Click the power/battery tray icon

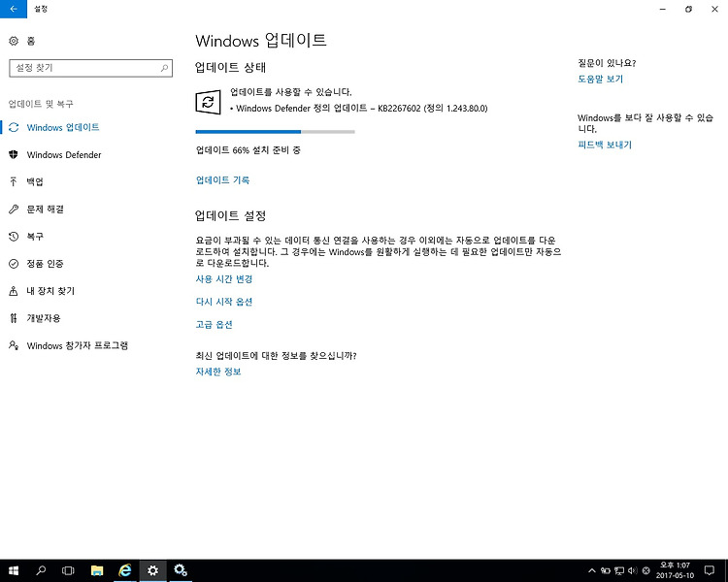(x=605, y=570)
